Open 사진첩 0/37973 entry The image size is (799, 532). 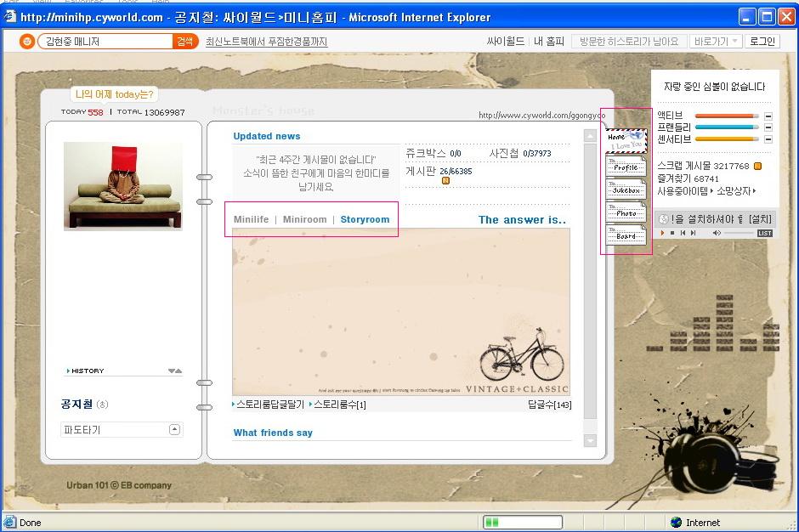click(519, 153)
